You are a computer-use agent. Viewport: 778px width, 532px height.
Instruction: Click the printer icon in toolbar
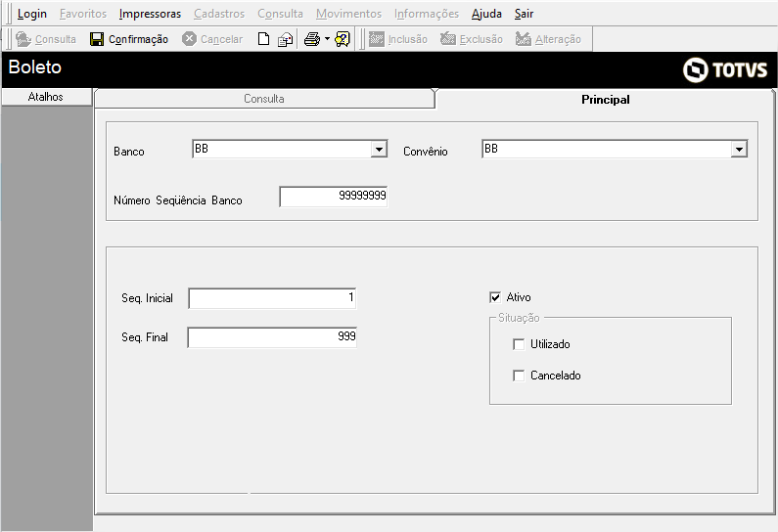click(312, 39)
